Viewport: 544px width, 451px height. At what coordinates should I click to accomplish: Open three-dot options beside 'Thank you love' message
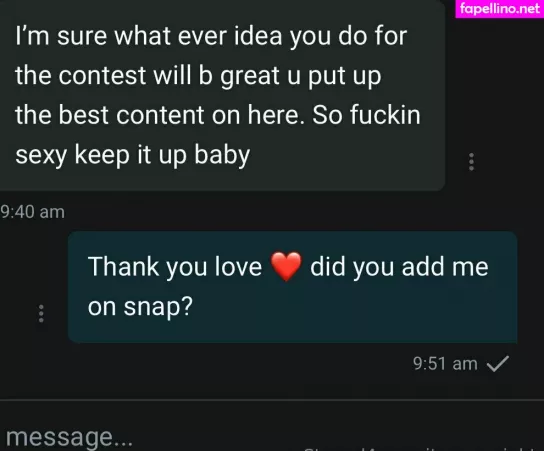pyautogui.click(x=41, y=314)
